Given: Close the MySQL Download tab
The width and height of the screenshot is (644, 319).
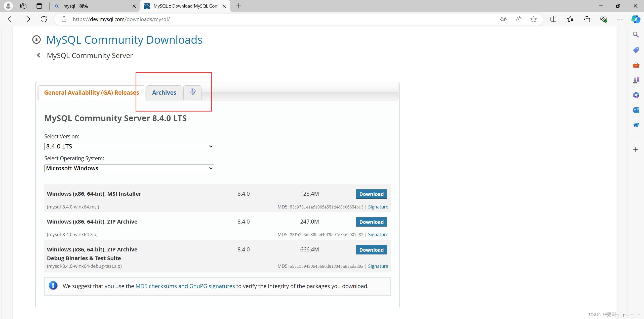Looking at the screenshot, I should 224,6.
